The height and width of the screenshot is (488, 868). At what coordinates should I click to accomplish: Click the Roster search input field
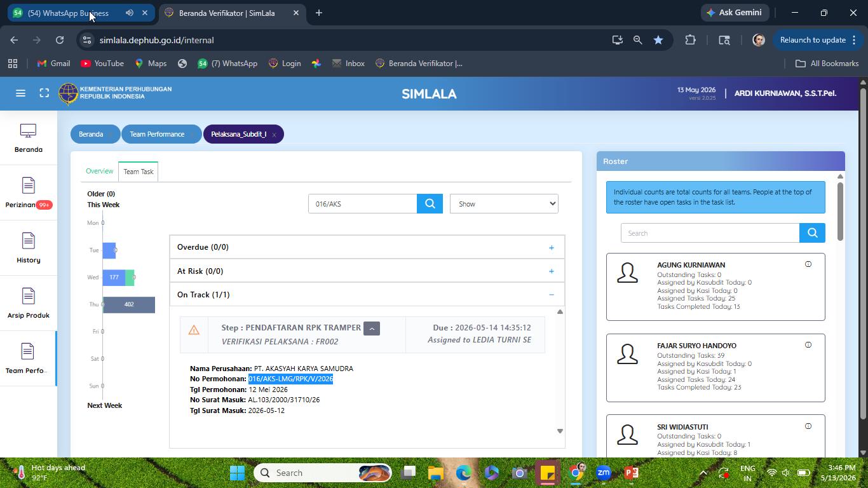(710, 233)
